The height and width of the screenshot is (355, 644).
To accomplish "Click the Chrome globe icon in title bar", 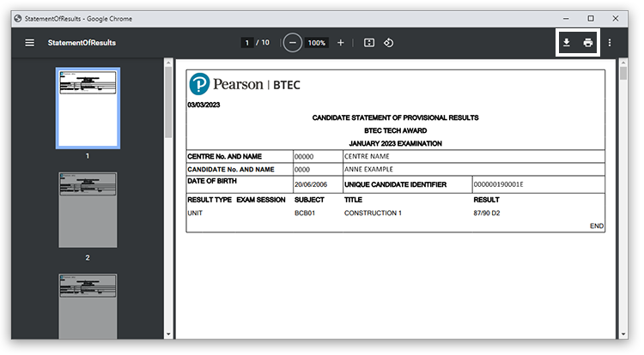I will point(18,18).
